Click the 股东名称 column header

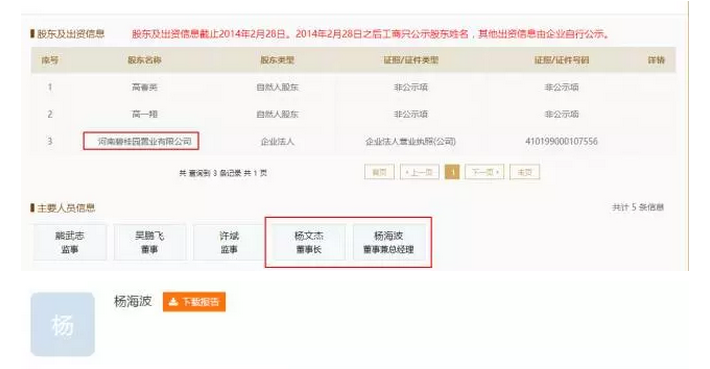144,60
